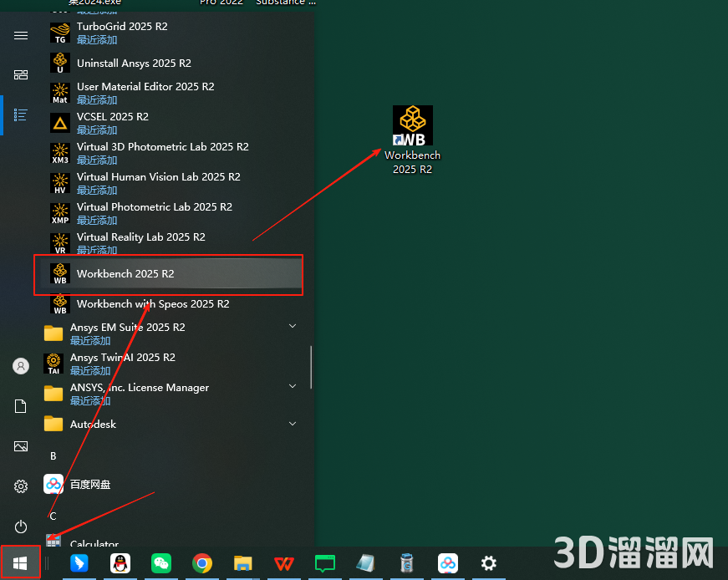The height and width of the screenshot is (580, 728).
Task: Click the Power button in Start sidebar
Action: coord(21,526)
